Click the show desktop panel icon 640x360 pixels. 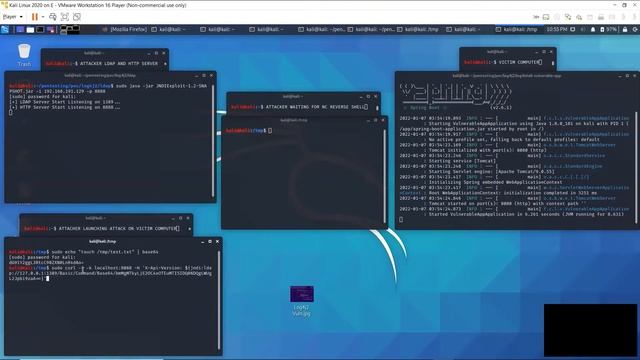point(20,29)
